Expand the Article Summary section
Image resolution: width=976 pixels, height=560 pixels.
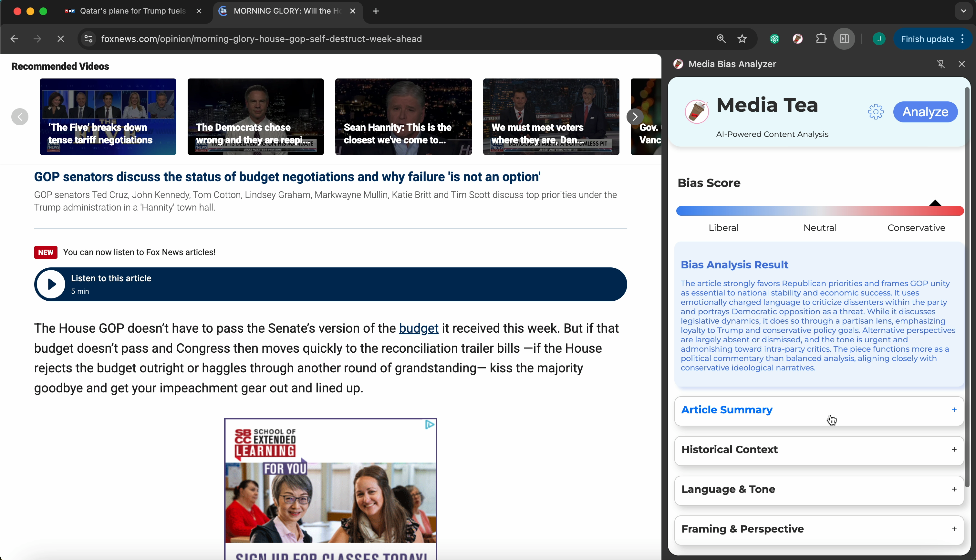coord(819,410)
